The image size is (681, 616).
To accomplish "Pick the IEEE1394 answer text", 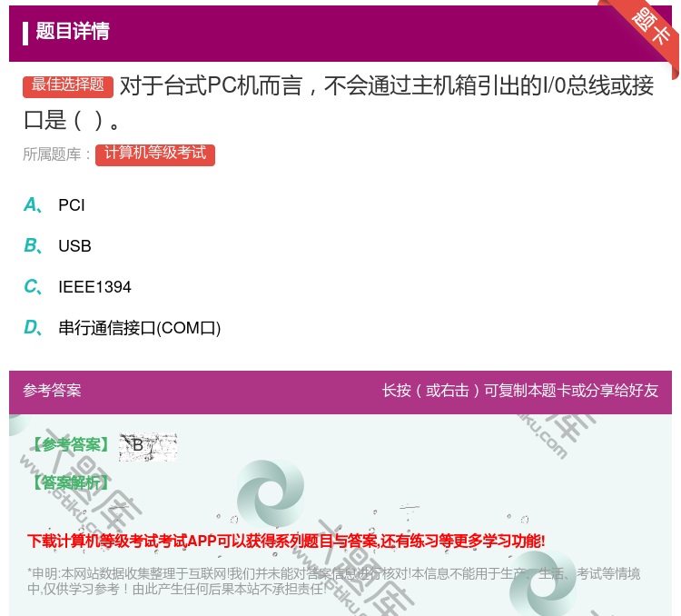I will pos(94,287).
